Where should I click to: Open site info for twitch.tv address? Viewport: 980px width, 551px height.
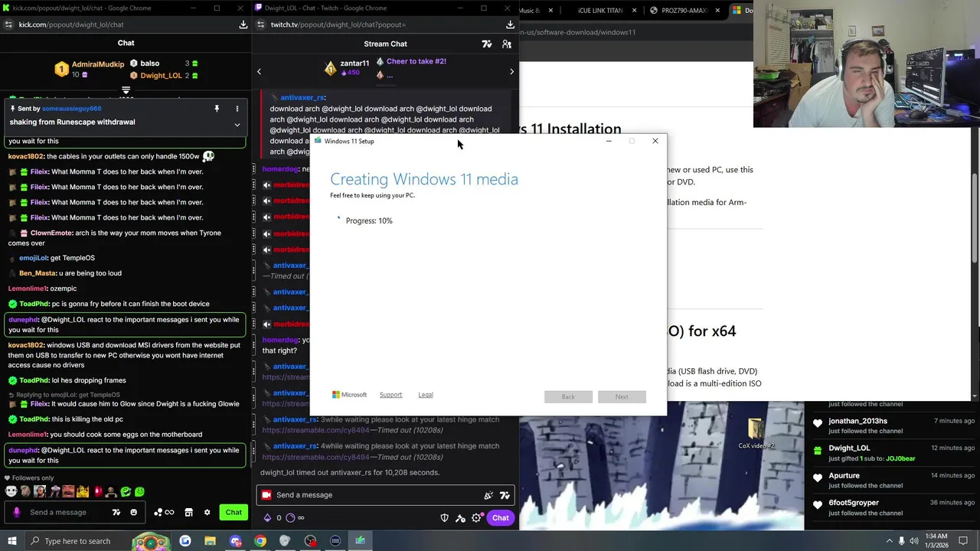point(260,24)
